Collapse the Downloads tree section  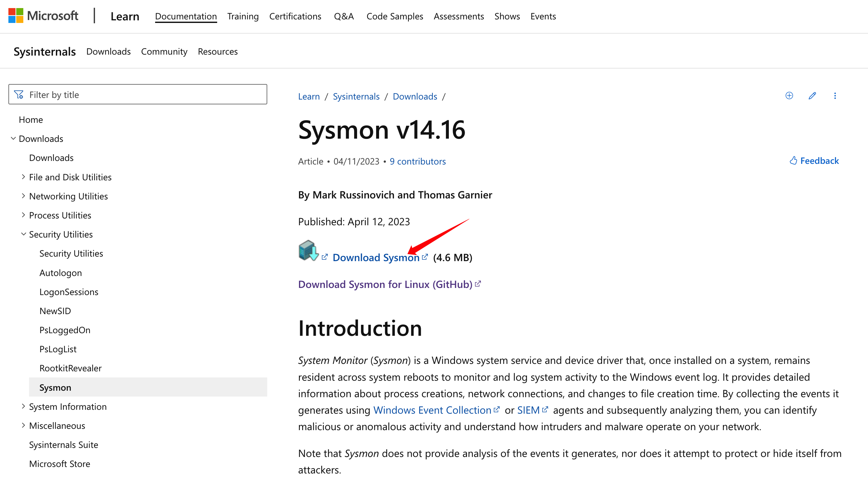tap(13, 138)
